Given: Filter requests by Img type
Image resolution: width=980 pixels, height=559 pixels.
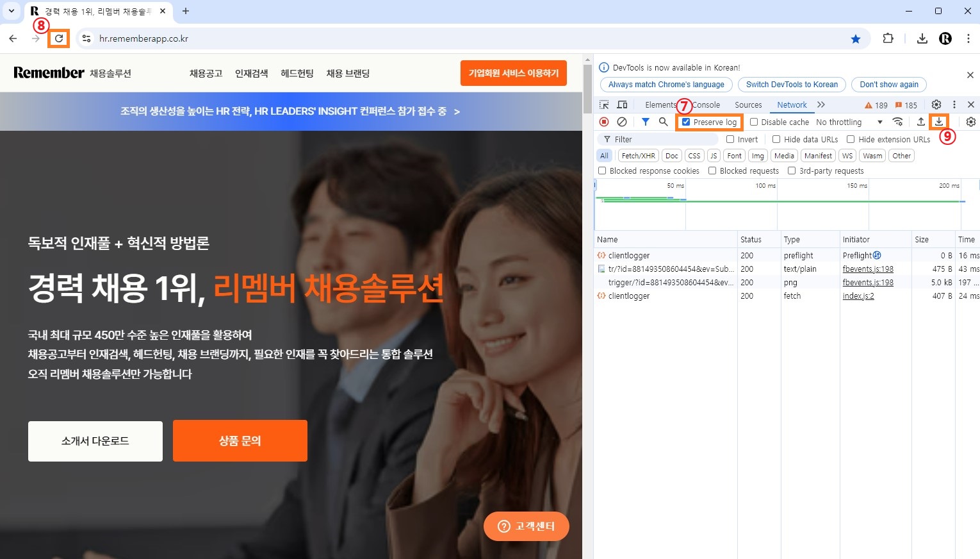Looking at the screenshot, I should [x=758, y=156].
